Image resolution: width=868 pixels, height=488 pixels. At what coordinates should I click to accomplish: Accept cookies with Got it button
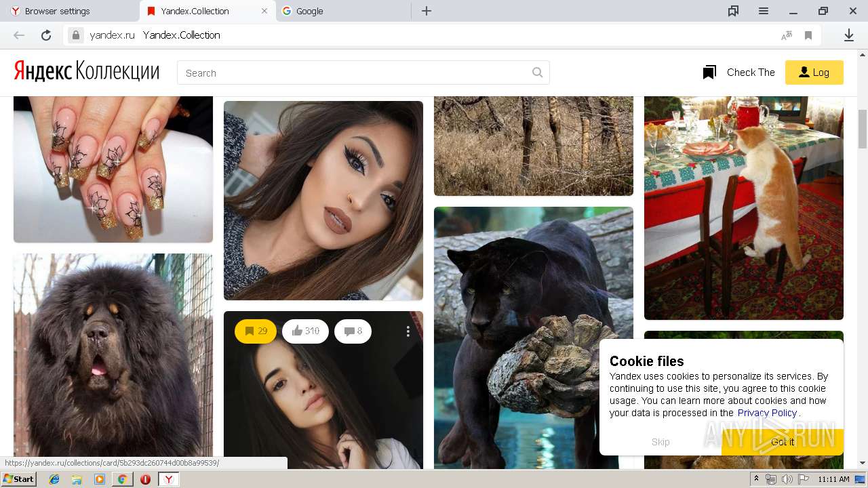coord(783,442)
